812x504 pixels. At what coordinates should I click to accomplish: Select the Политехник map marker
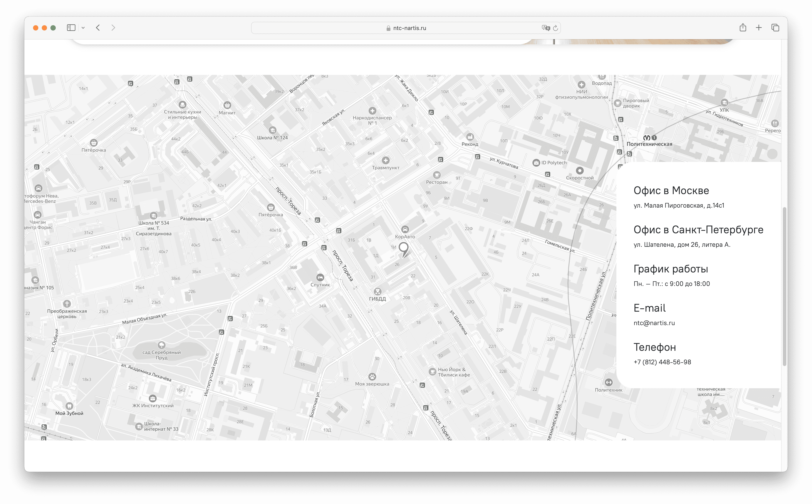[x=609, y=382]
